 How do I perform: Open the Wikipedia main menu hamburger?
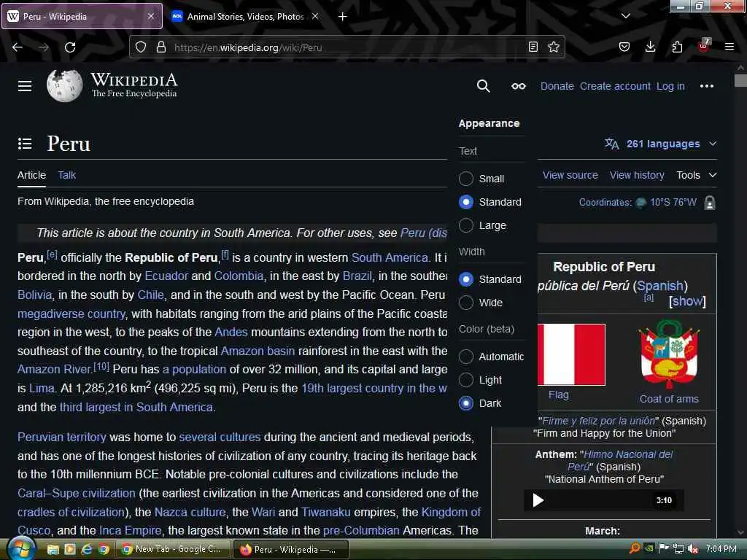coord(25,86)
